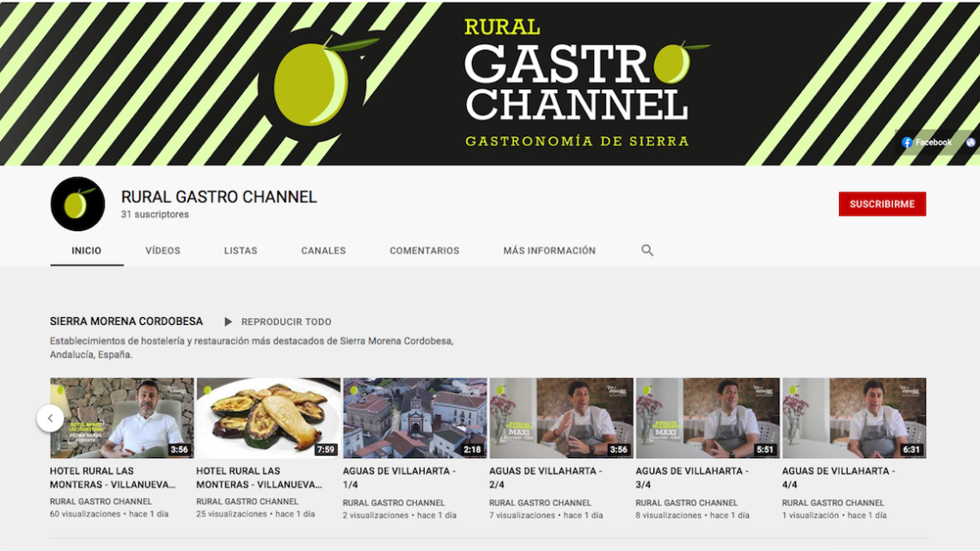Screen dimensions: 980x551
Task: Click the Aguas de Villaharta - 1/4 title
Action: click(x=400, y=478)
